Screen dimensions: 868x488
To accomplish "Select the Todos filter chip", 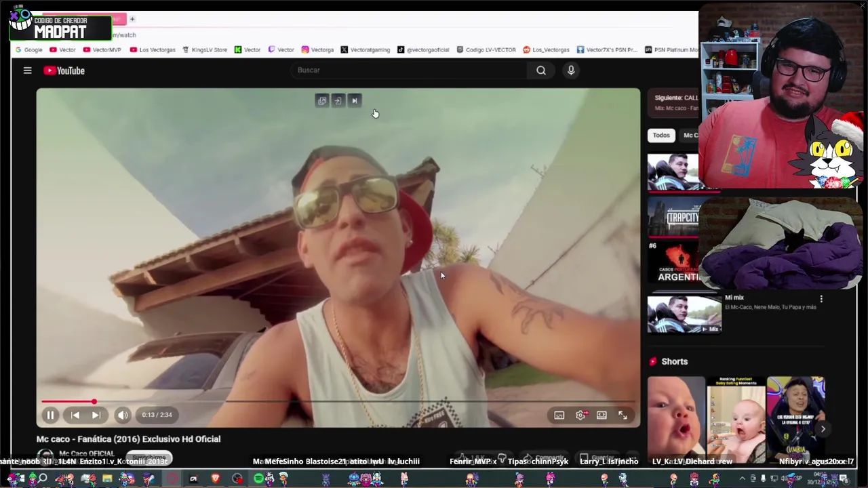I will 661,135.
